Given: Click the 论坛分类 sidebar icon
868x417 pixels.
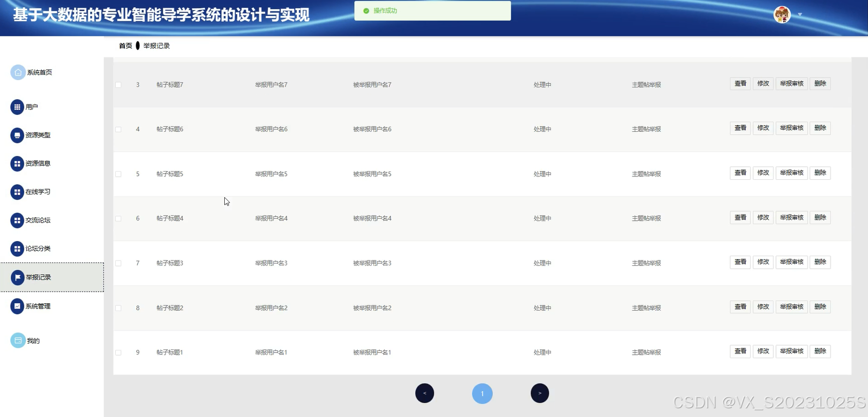Looking at the screenshot, I should click(17, 249).
